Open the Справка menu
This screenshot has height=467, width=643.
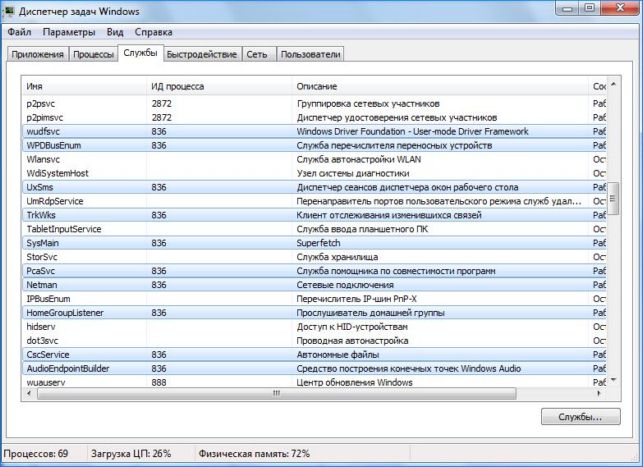(x=153, y=32)
